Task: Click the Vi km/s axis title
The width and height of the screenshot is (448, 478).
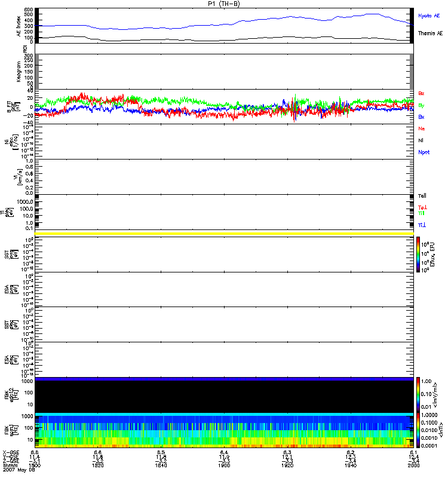Action: (x=17, y=177)
